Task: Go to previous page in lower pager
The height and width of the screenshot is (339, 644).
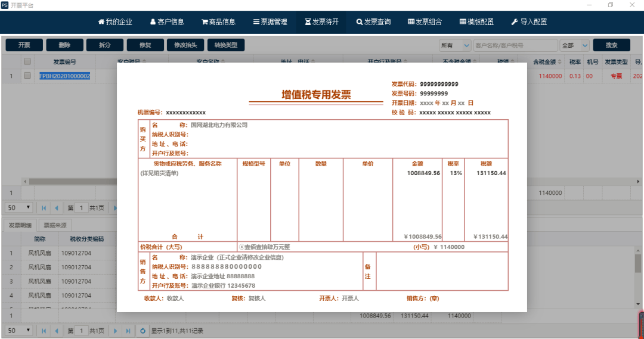Action: pyautogui.click(x=57, y=331)
